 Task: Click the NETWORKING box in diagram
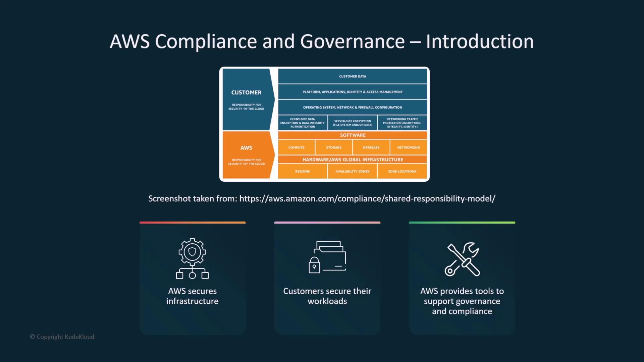[408, 147]
